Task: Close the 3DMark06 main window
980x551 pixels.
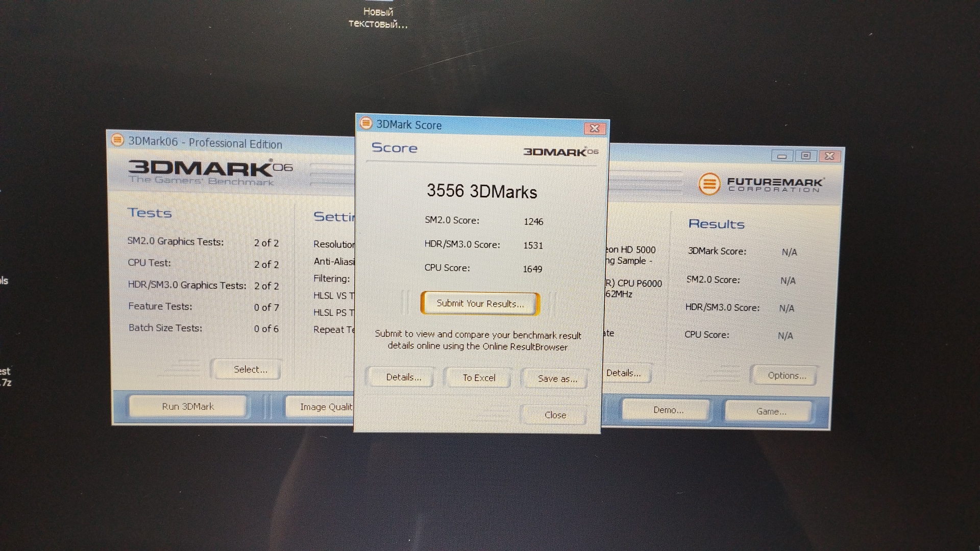Action: click(x=830, y=156)
